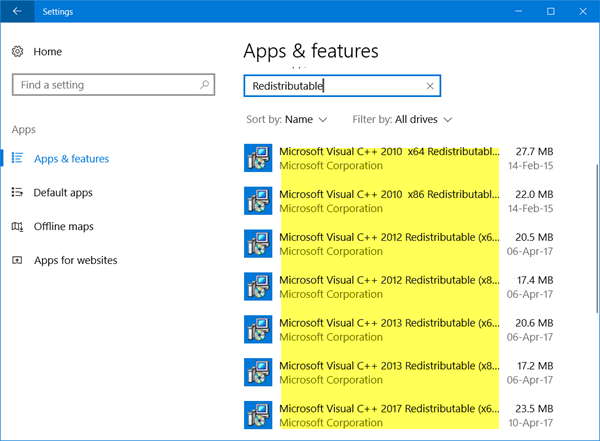Click the Offline maps icon in the sidebar
This screenshot has width=600, height=441.
(x=17, y=227)
